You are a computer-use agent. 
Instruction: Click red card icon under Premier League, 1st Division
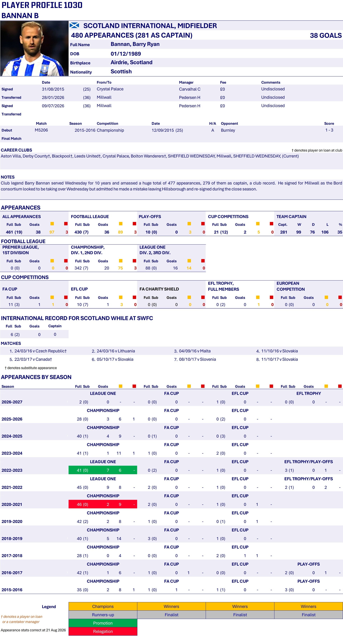66,261
